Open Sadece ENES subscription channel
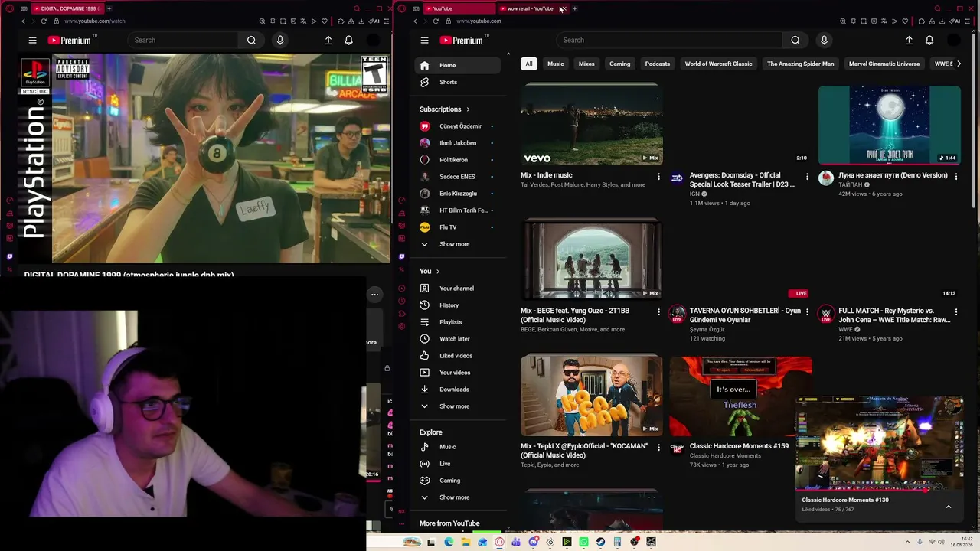980x551 pixels. (x=457, y=177)
